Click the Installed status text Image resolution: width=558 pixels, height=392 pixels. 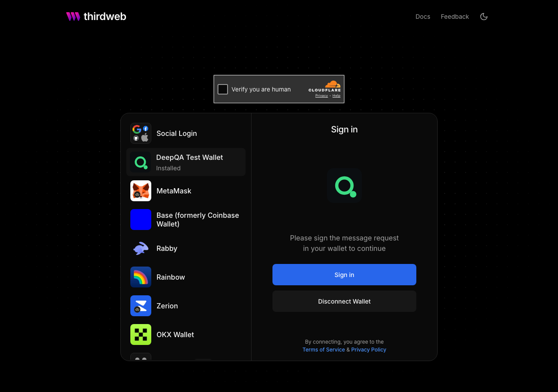(168, 168)
